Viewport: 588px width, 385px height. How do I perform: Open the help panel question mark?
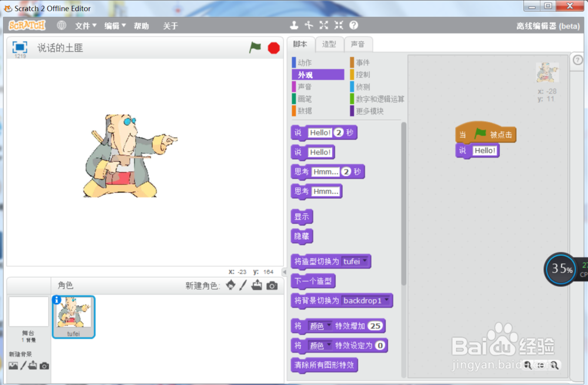pyautogui.click(x=578, y=59)
